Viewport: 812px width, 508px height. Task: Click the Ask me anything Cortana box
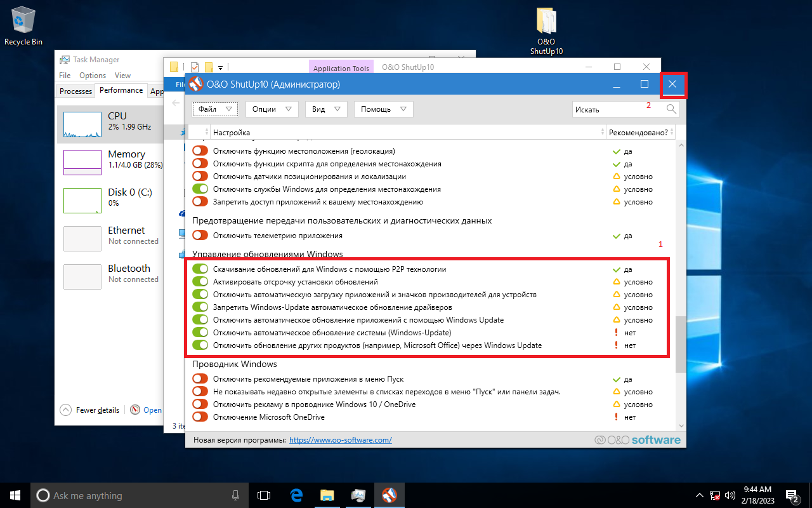pos(138,495)
